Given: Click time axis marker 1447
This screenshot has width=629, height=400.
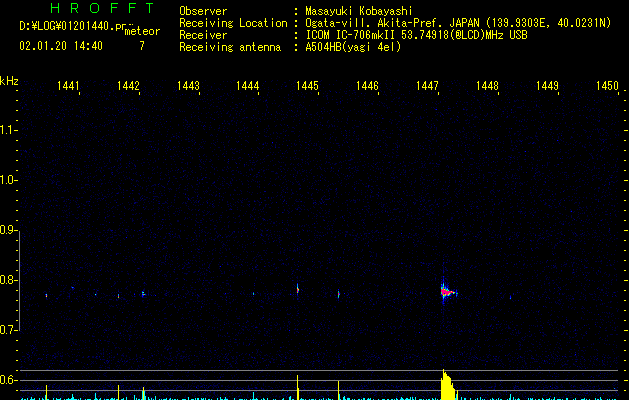Looking at the screenshot, I should coord(427,86).
